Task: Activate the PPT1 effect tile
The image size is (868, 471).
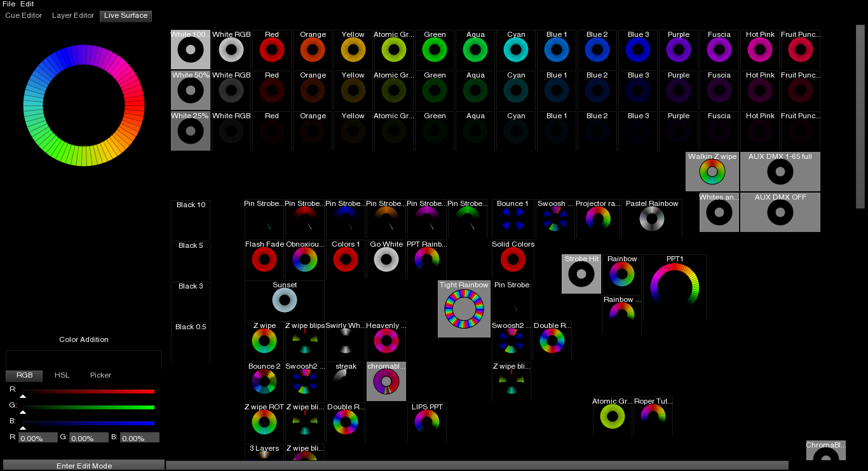Action: tap(675, 287)
